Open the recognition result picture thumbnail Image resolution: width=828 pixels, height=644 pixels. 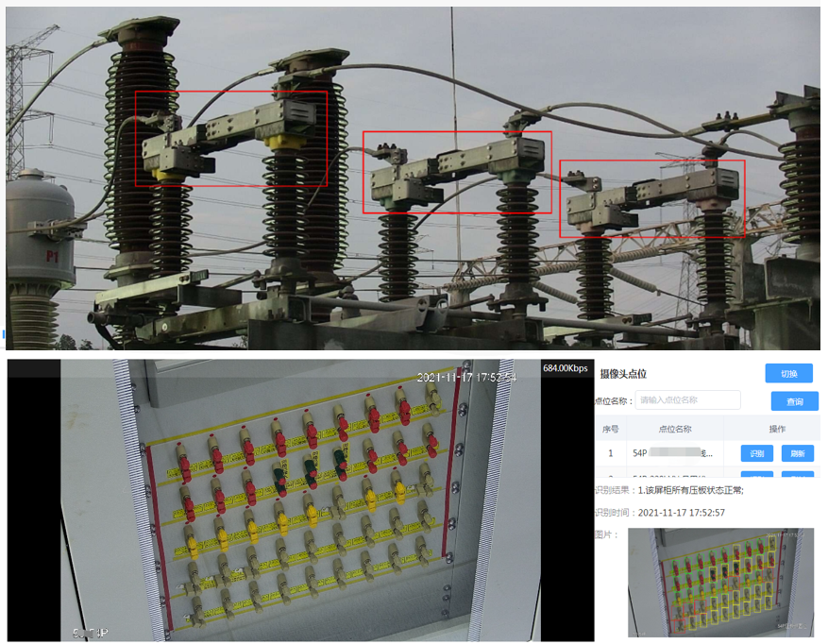720,582
